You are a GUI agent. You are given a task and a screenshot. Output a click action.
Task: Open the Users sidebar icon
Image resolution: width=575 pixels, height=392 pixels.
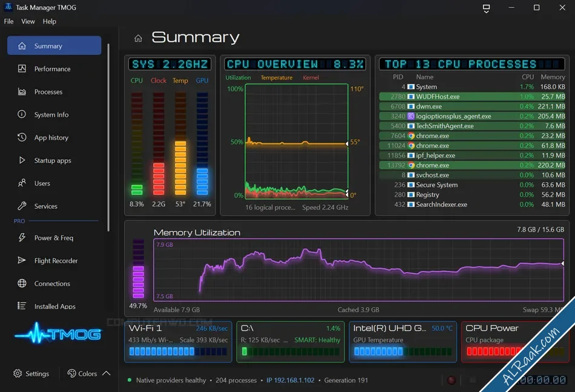(x=22, y=183)
